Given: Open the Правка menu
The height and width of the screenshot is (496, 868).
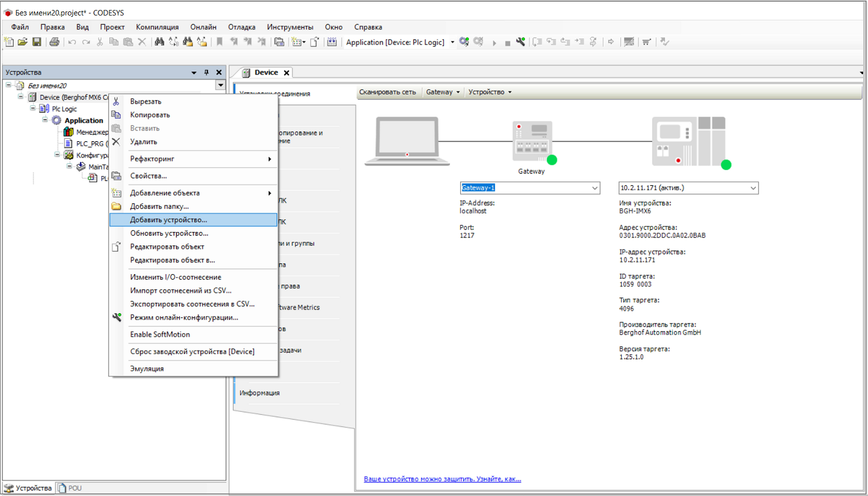Looking at the screenshot, I should (53, 27).
